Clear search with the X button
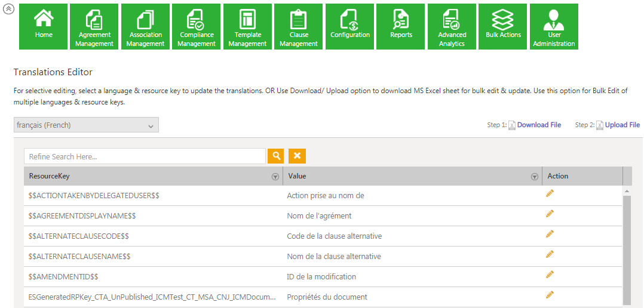 pyautogui.click(x=297, y=156)
